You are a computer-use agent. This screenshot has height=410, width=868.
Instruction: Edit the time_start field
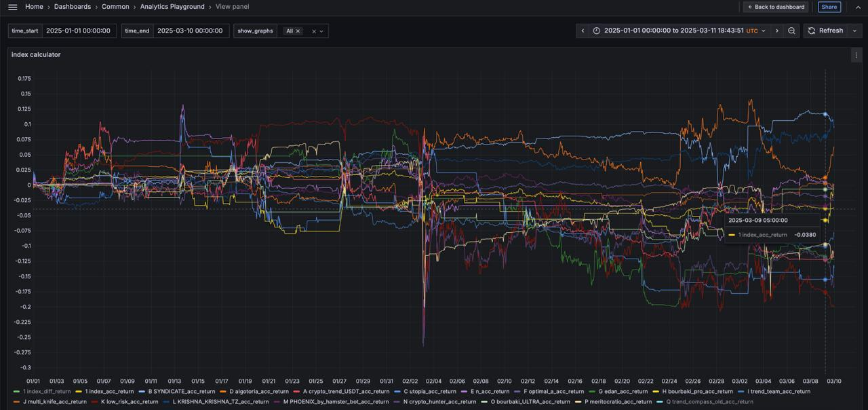(x=79, y=31)
